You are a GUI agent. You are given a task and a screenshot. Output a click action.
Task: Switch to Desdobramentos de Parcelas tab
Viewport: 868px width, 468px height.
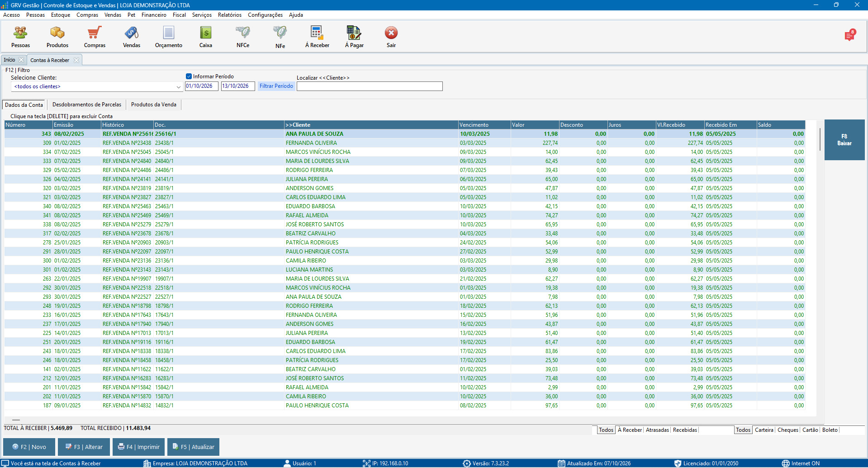click(87, 105)
